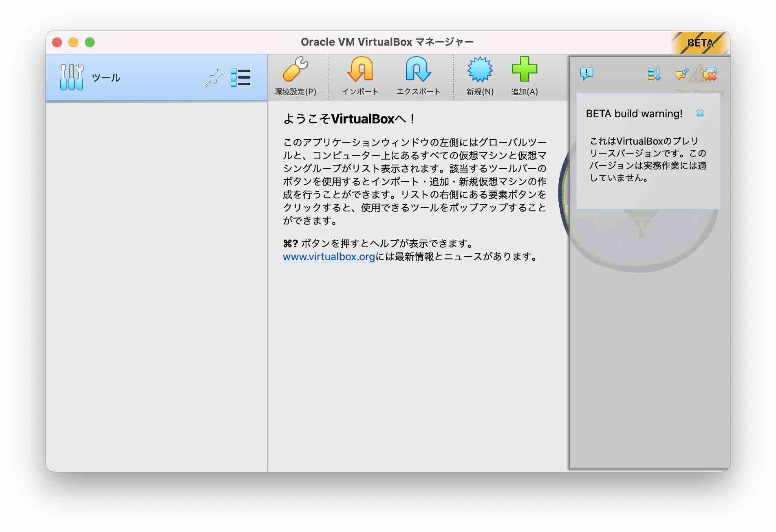Image resolution: width=776 pixels, height=532 pixels.
Task: Maximize the window using green button
Action: [x=90, y=42]
